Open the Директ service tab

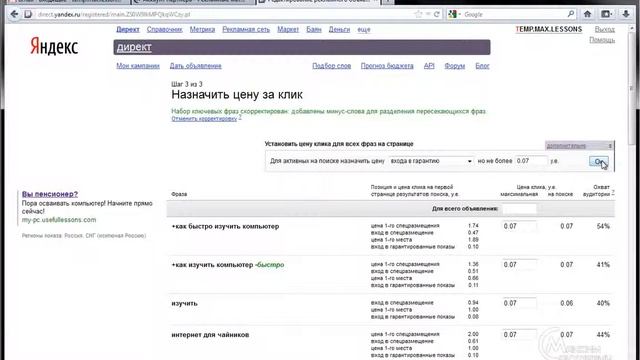point(128,29)
